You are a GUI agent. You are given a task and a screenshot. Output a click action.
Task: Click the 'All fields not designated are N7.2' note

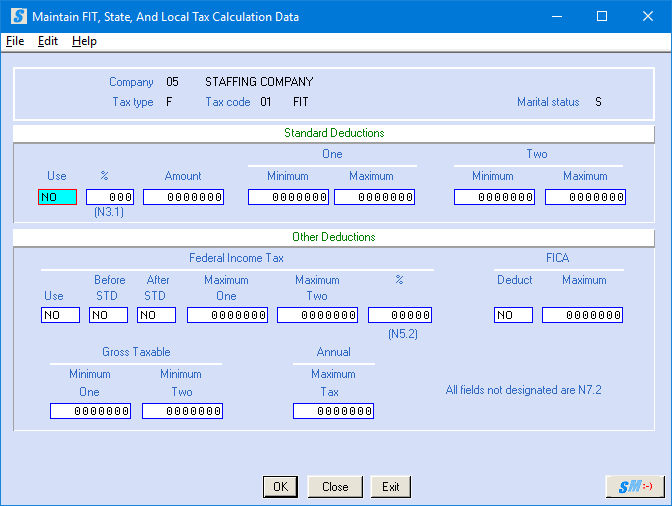pos(523,390)
